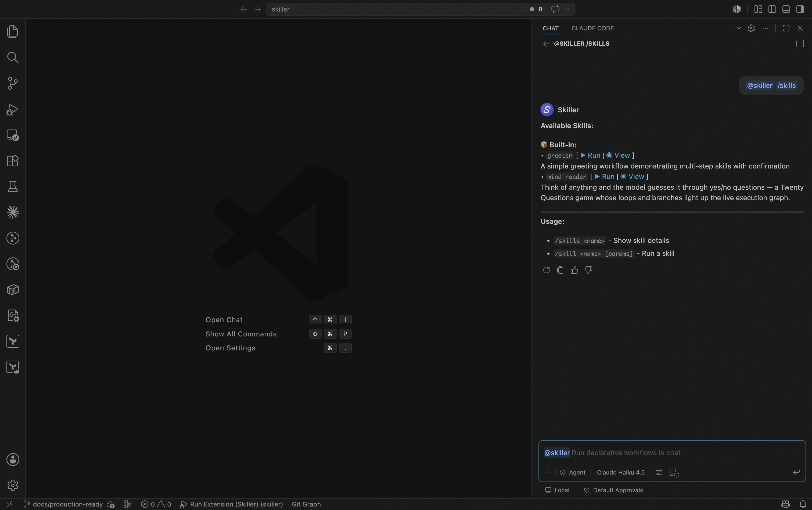Image resolution: width=812 pixels, height=510 pixels.
Task: Open the Agent mode picker
Action: coord(573,472)
